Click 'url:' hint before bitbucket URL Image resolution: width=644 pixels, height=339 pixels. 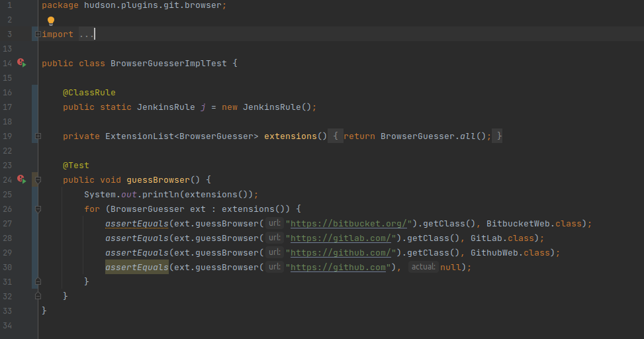(275, 223)
